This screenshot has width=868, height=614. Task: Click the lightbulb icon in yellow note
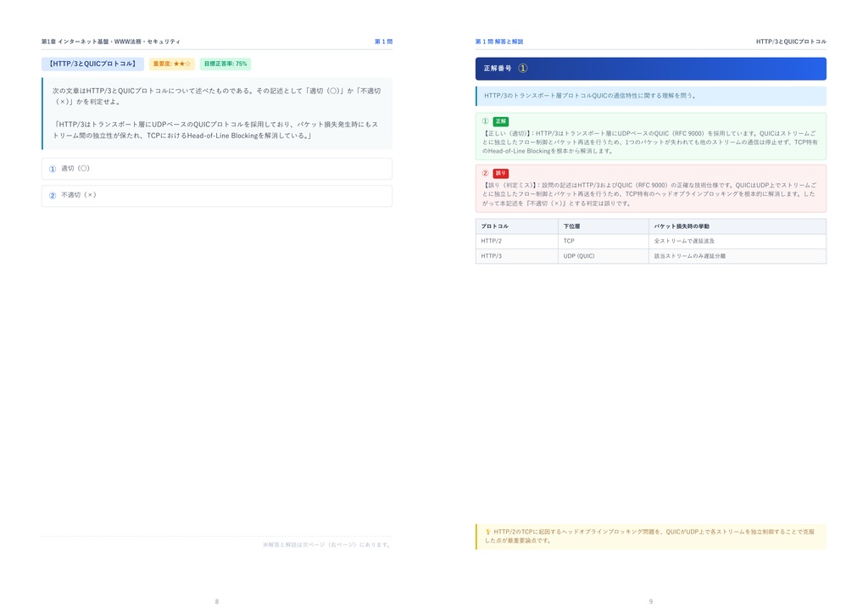(x=487, y=532)
